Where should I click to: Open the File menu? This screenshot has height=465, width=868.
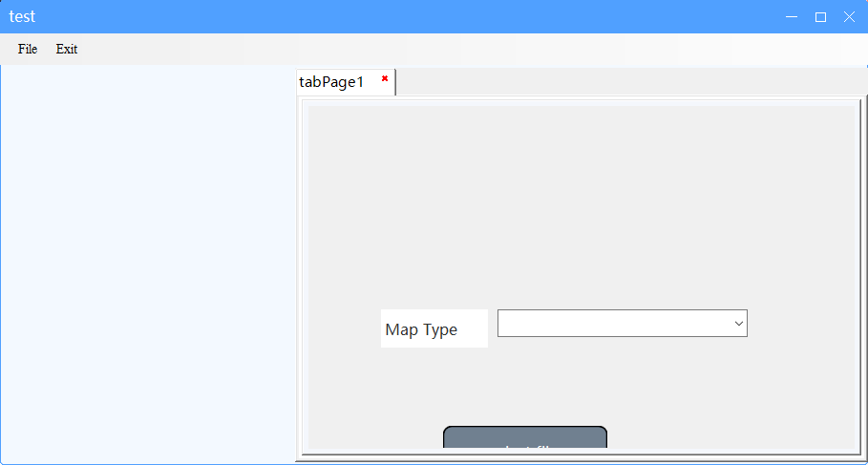tap(27, 49)
